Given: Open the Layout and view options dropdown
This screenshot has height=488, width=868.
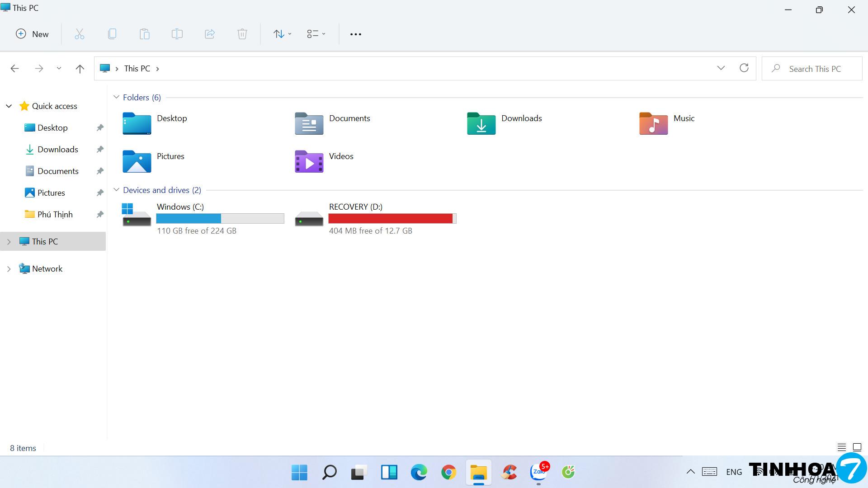Looking at the screenshot, I should (316, 34).
